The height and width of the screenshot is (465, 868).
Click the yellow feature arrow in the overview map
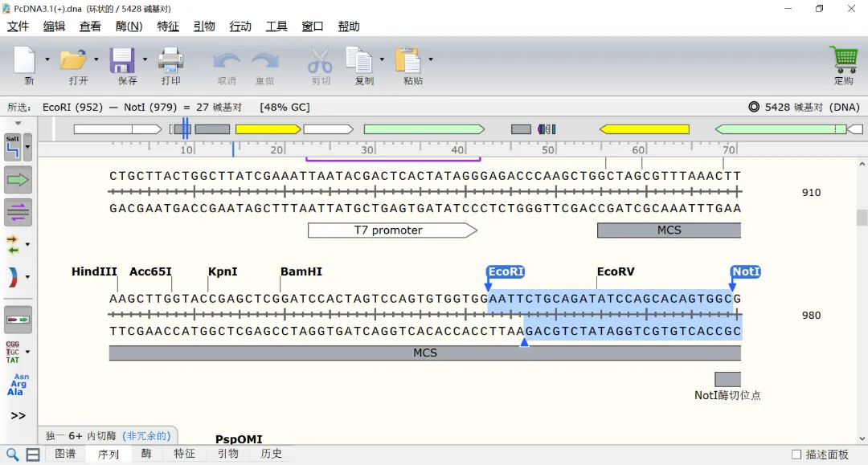click(x=267, y=129)
